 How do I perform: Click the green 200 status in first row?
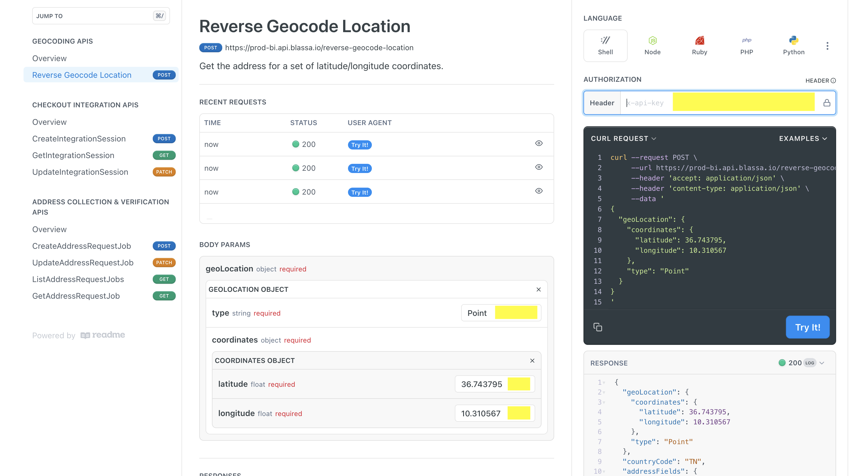303,144
